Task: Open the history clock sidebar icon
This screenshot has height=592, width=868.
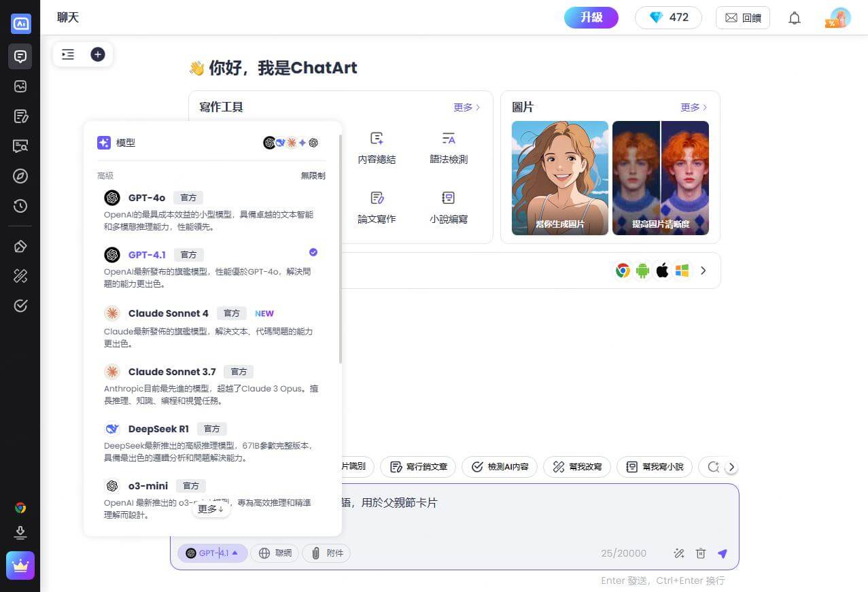Action: click(20, 206)
